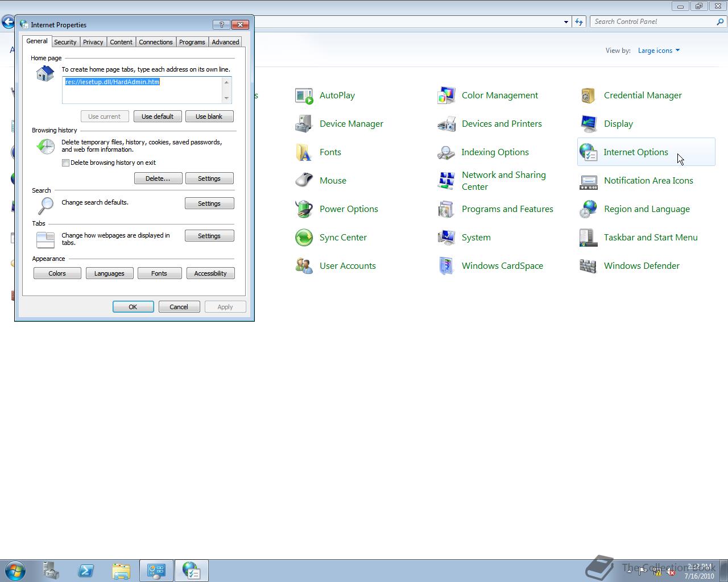Viewport: 728px width, 582px height.
Task: Open the Internet Options globe icon
Action: coord(589,152)
